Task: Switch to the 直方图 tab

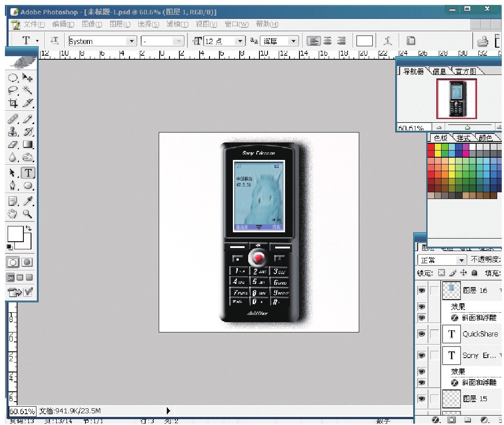Action: (x=465, y=71)
